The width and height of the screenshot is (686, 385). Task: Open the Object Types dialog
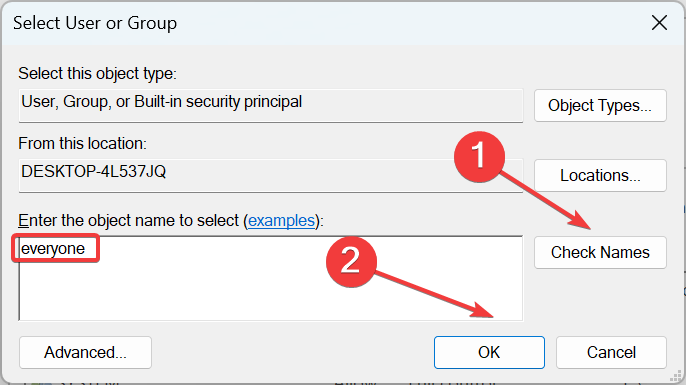tap(600, 105)
